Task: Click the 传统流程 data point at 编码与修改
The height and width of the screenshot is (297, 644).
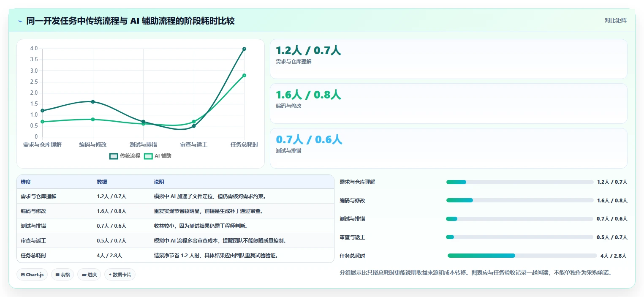Action: coord(93,102)
